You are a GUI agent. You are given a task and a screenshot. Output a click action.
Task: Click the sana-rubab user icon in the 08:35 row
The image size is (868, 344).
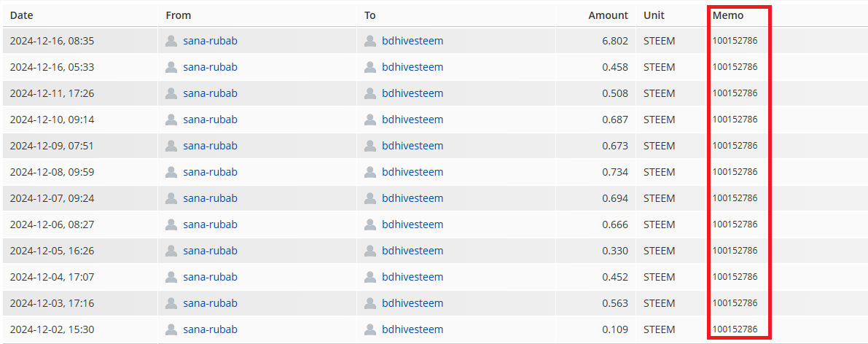click(x=171, y=41)
